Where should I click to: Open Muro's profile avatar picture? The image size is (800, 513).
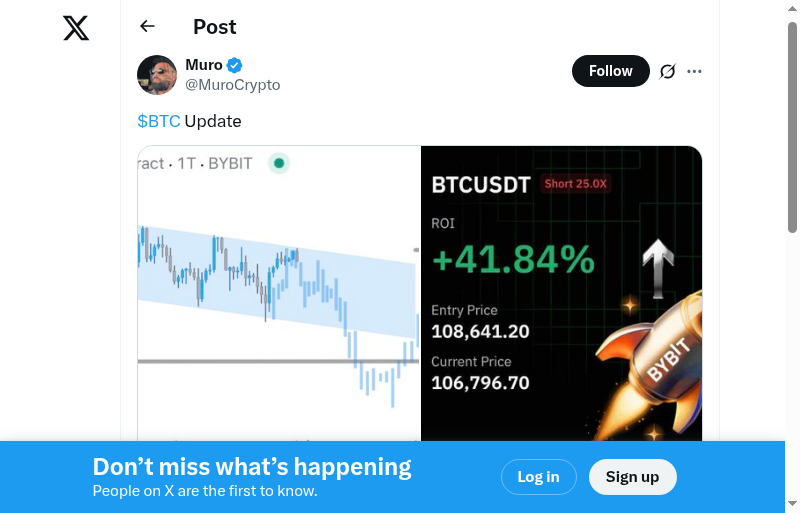(x=157, y=75)
